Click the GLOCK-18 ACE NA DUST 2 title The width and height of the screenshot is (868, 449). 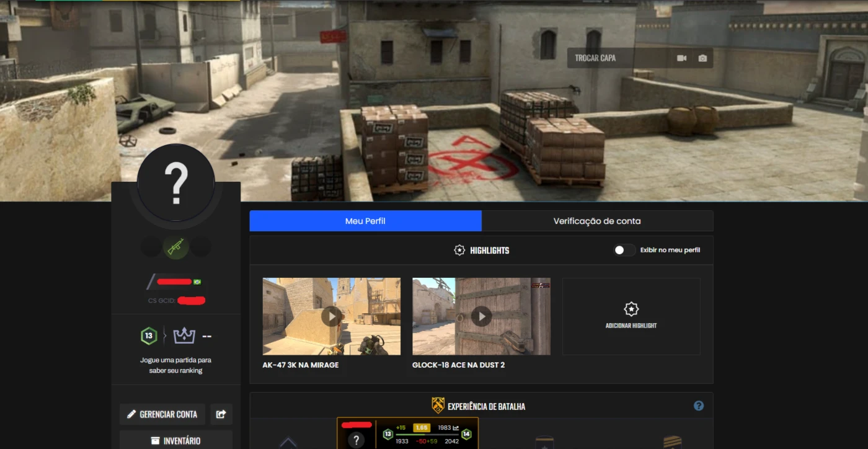[458, 365]
